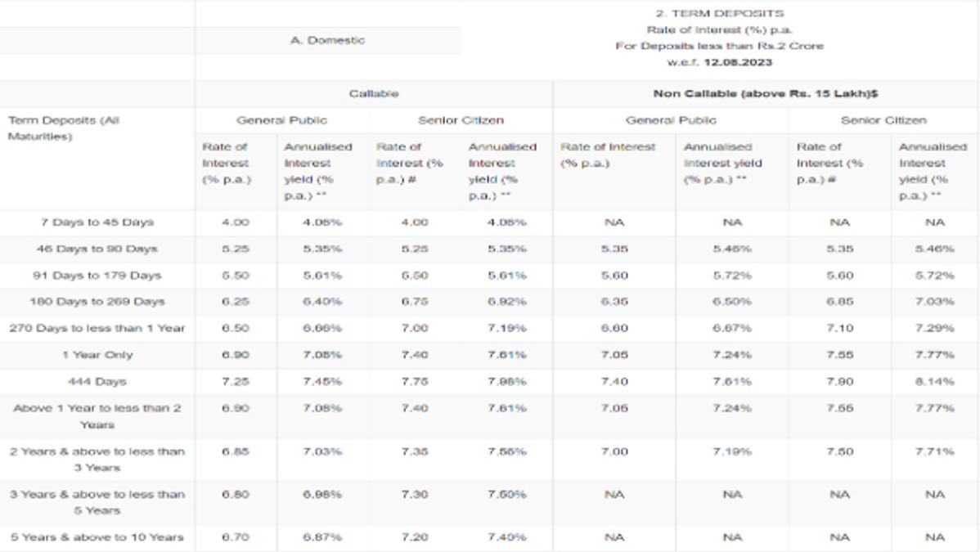This screenshot has height=552, width=980.
Task: Click 6.90 in the 1 Year Only row
Action: coord(236,354)
